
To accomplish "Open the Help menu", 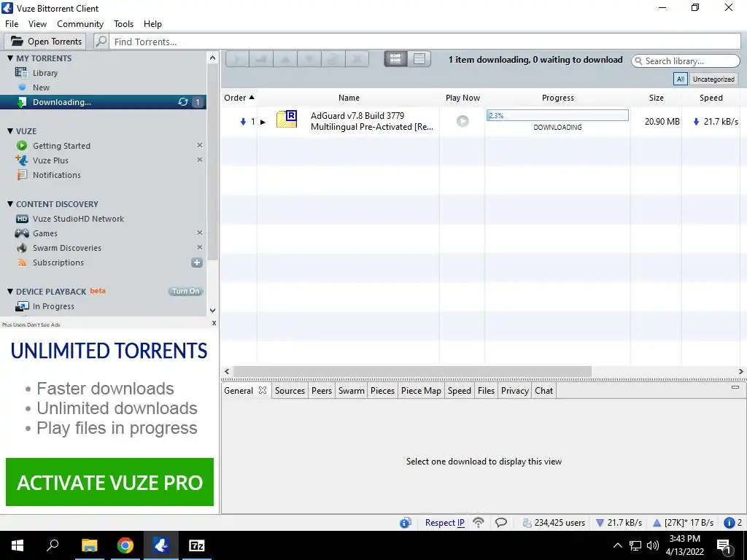I will 153,24.
